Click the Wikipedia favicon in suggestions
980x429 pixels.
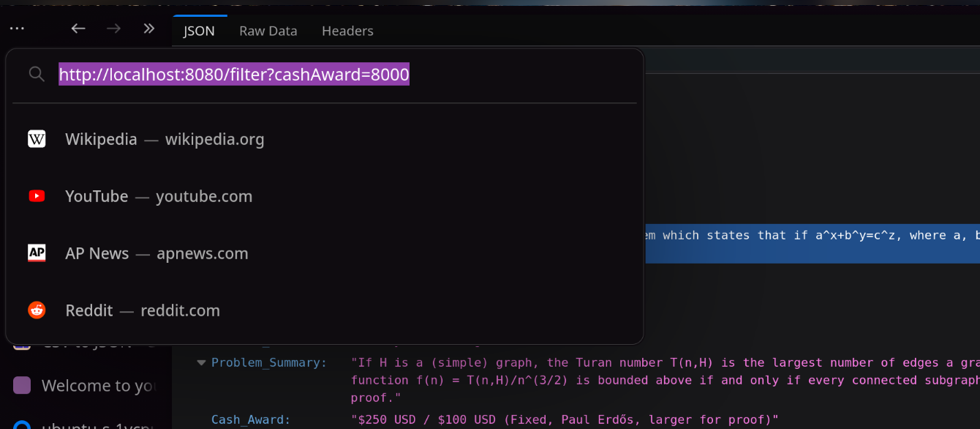point(37,139)
